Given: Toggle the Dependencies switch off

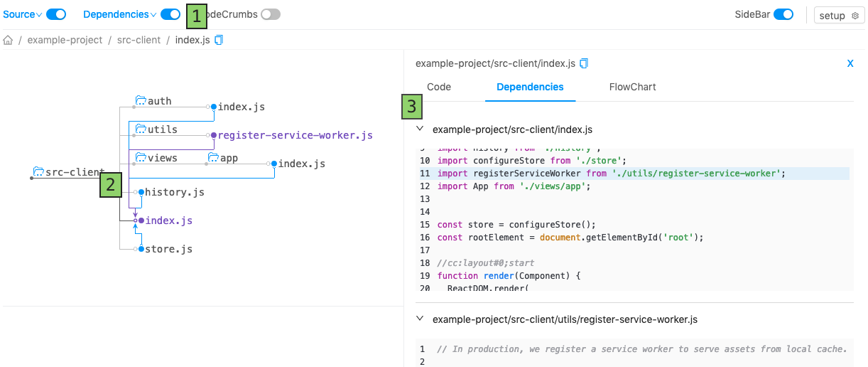Looking at the screenshot, I should pyautogui.click(x=170, y=14).
